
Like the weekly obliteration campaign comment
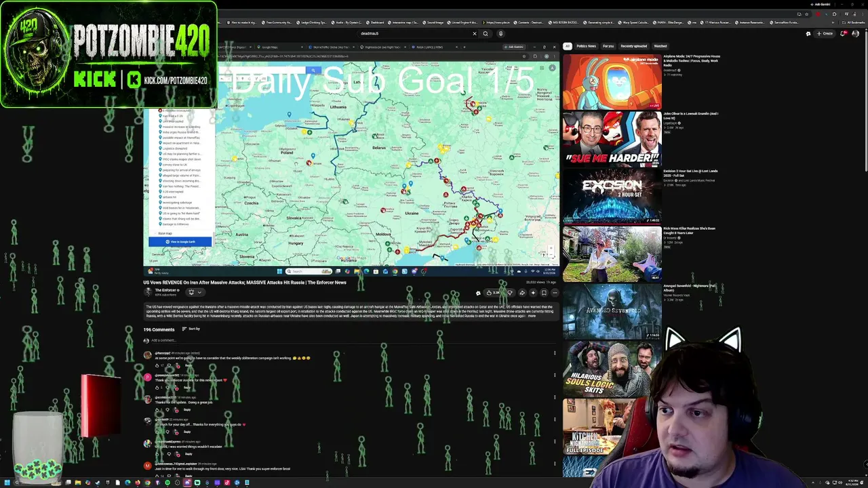(157, 365)
